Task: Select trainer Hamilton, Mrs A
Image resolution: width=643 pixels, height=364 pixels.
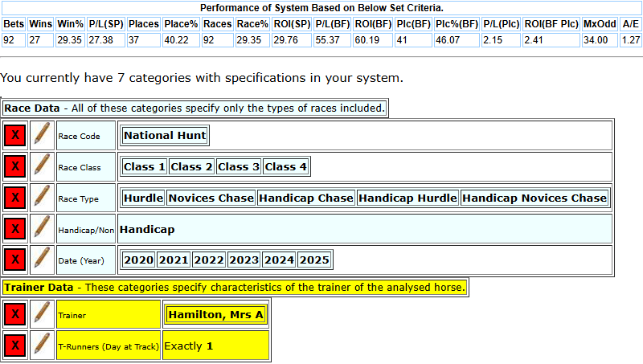Action: point(215,315)
